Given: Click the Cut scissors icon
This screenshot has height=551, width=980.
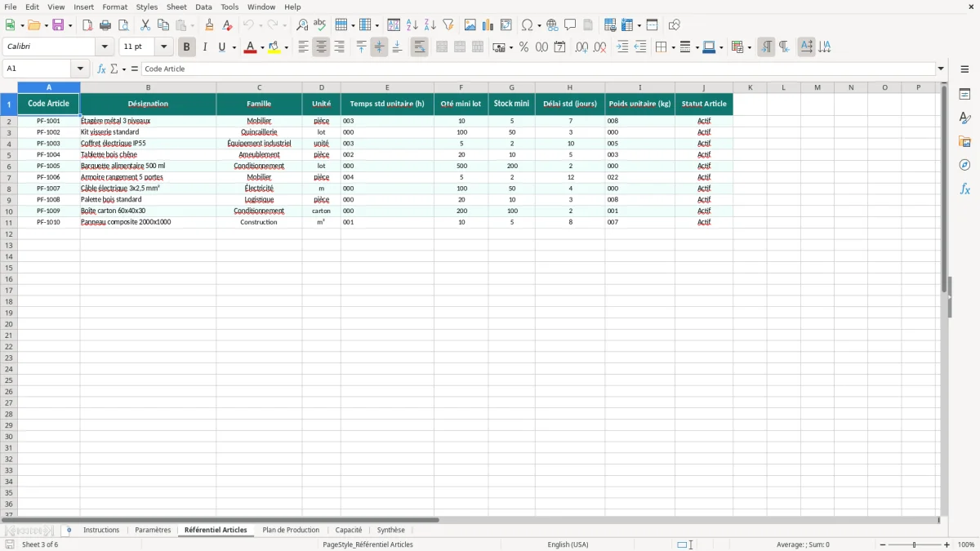Looking at the screenshot, I should pos(145,25).
